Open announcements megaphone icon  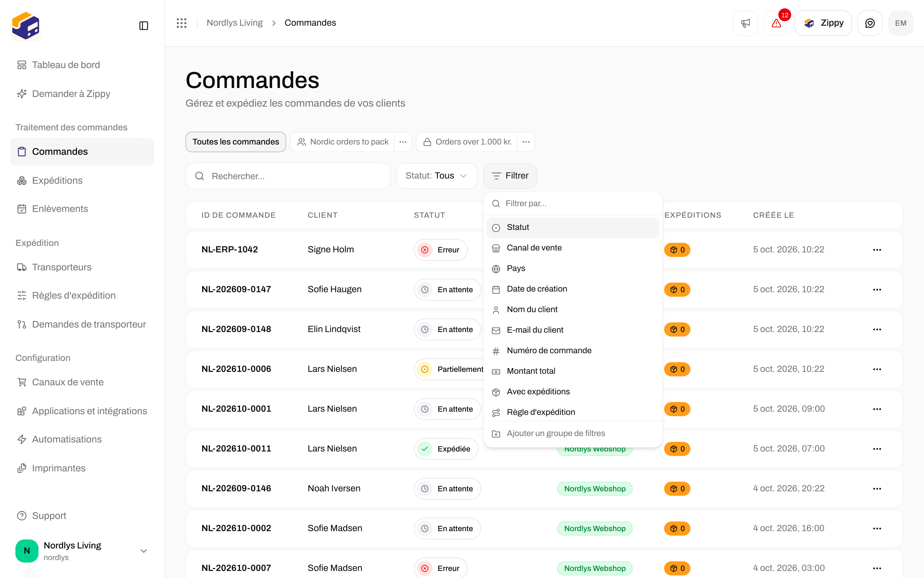(745, 23)
